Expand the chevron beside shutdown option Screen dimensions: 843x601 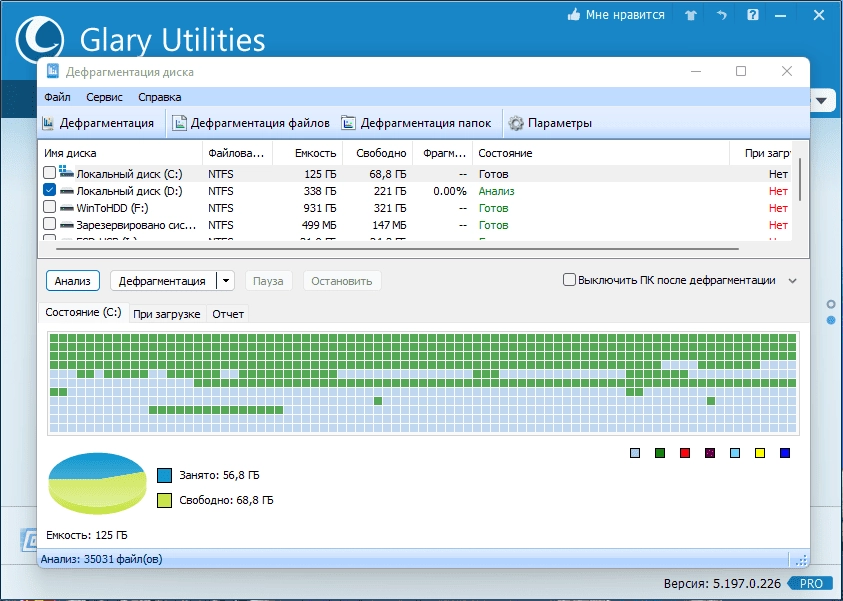792,281
